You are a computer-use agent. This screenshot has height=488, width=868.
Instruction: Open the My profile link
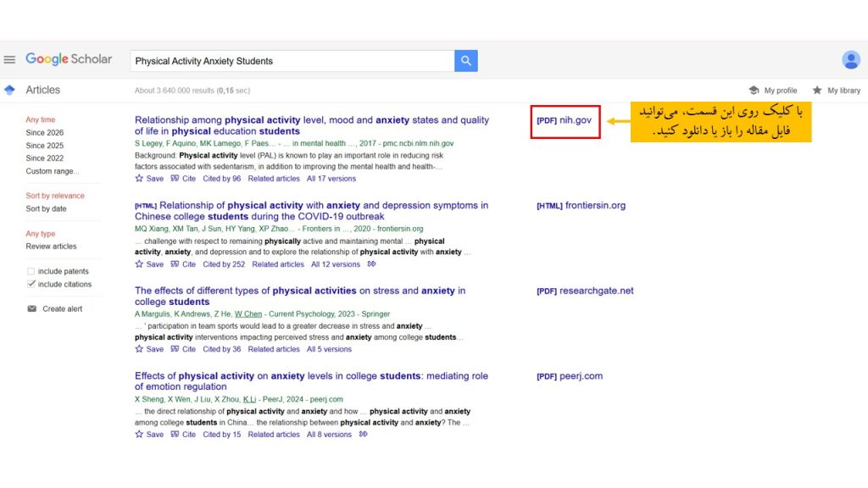pyautogui.click(x=781, y=90)
